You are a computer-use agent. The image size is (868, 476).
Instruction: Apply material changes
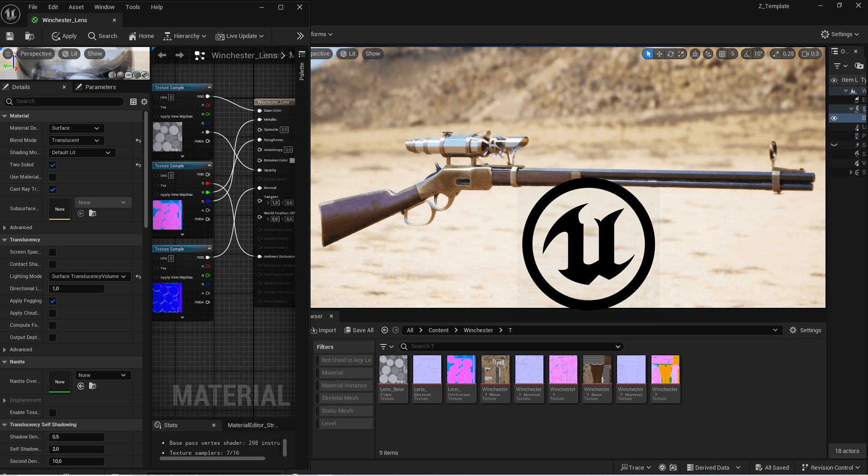pos(64,36)
